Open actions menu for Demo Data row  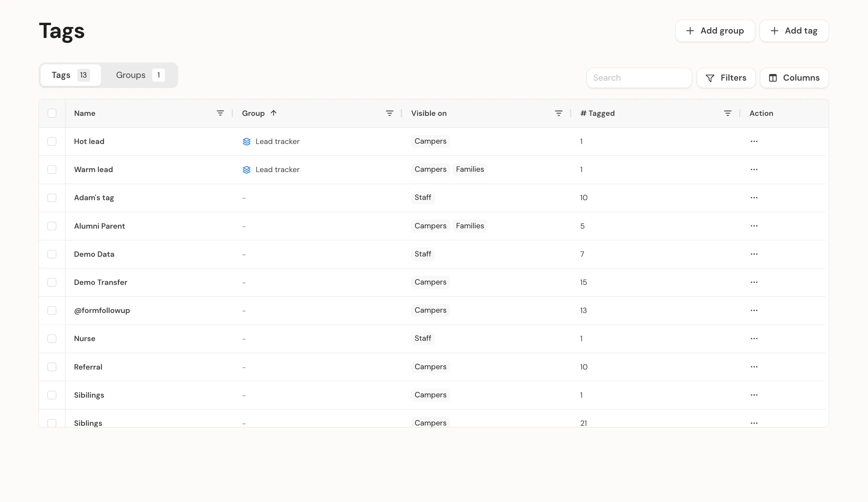[x=753, y=254]
